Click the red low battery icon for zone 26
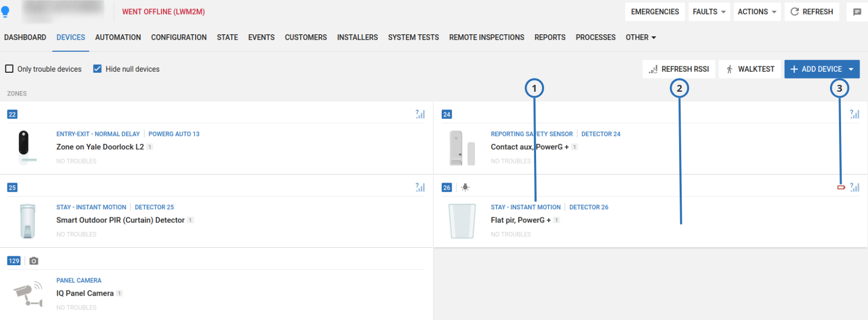 (841, 188)
